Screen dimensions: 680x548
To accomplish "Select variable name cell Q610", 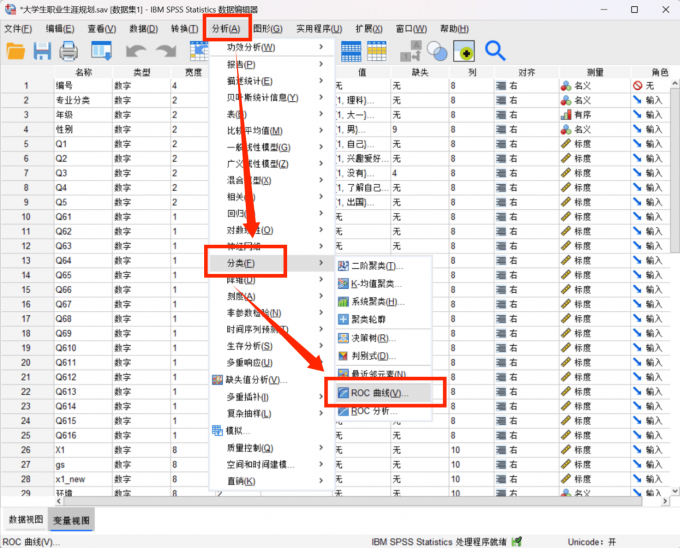I will (83, 348).
